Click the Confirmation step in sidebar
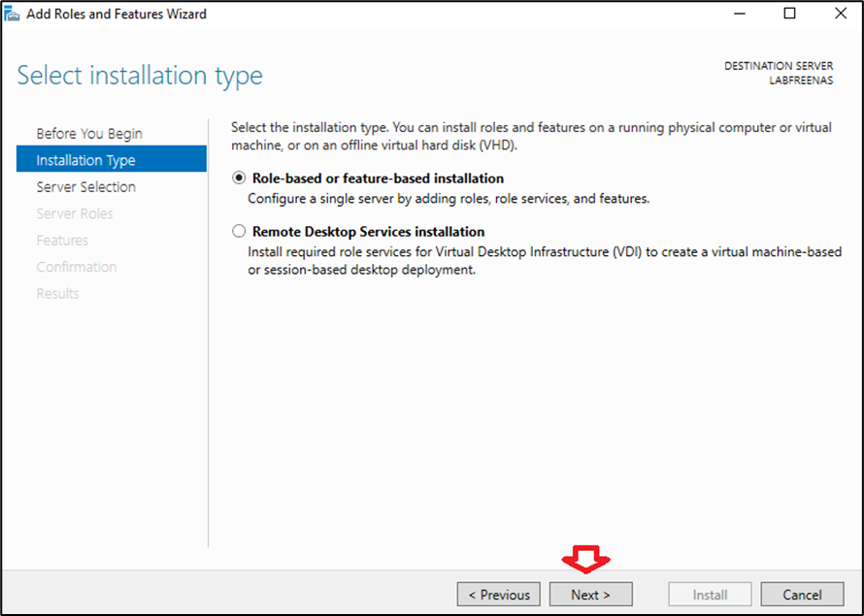The width and height of the screenshot is (864, 616). click(77, 267)
